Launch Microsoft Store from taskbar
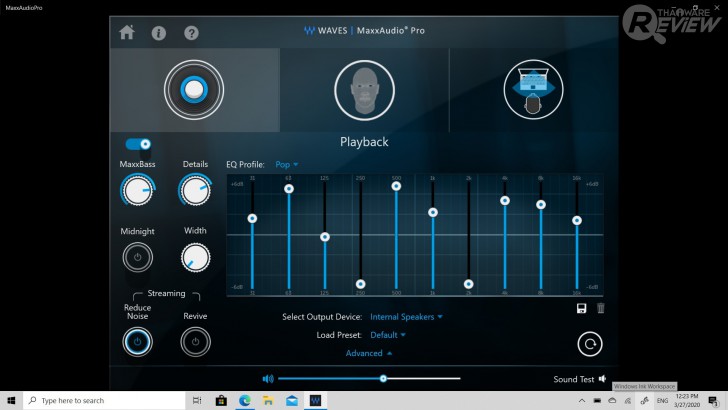The width and height of the screenshot is (728, 410). click(x=221, y=400)
